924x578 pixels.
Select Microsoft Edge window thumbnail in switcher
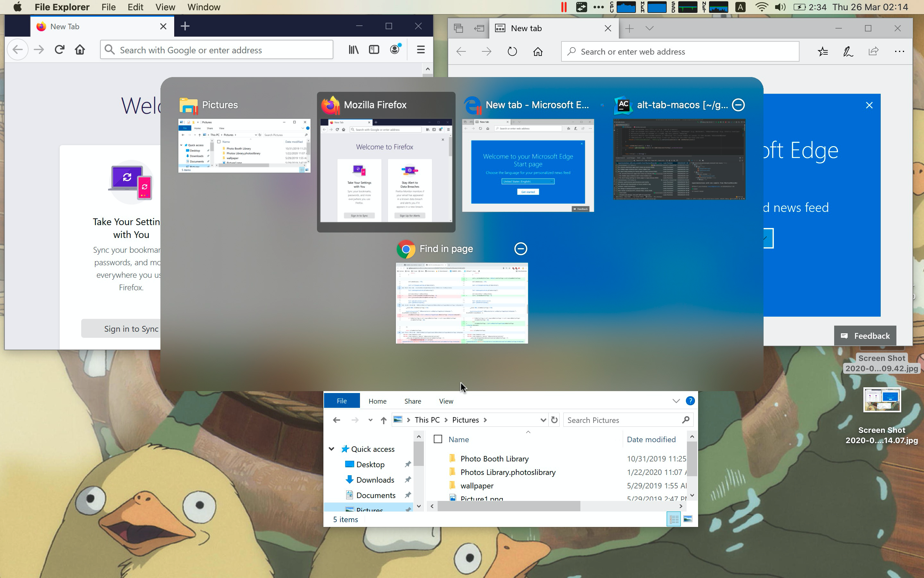[528, 165]
